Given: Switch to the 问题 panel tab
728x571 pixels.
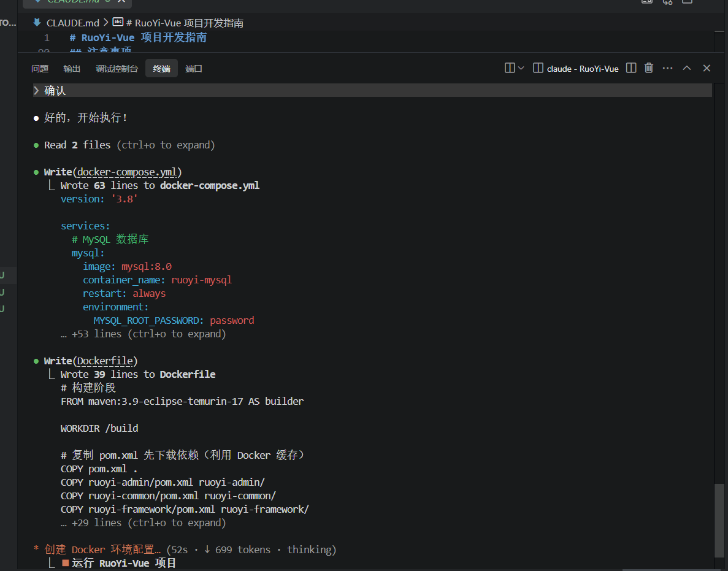Looking at the screenshot, I should point(40,69).
